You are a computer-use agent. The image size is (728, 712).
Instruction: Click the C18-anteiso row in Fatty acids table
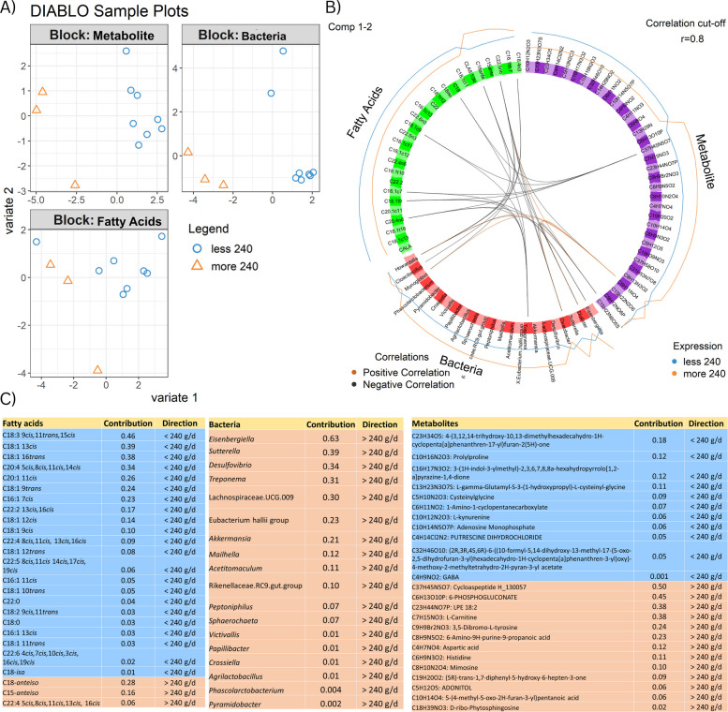coord(103,682)
